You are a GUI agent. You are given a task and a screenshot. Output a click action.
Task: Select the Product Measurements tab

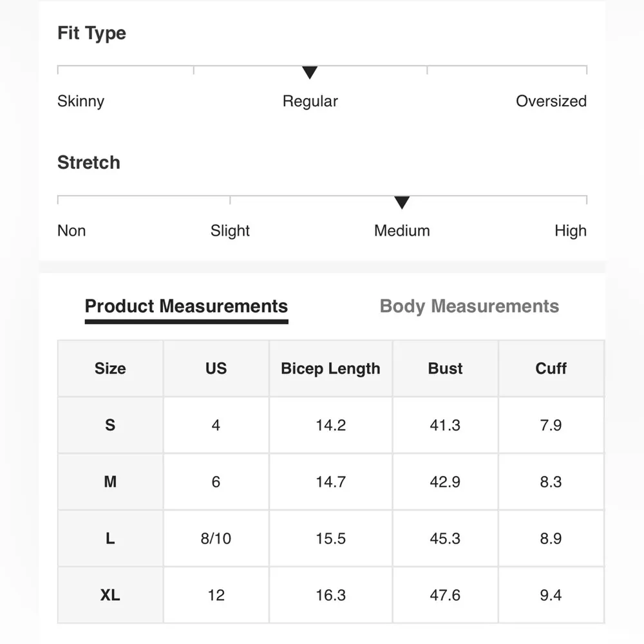186,306
